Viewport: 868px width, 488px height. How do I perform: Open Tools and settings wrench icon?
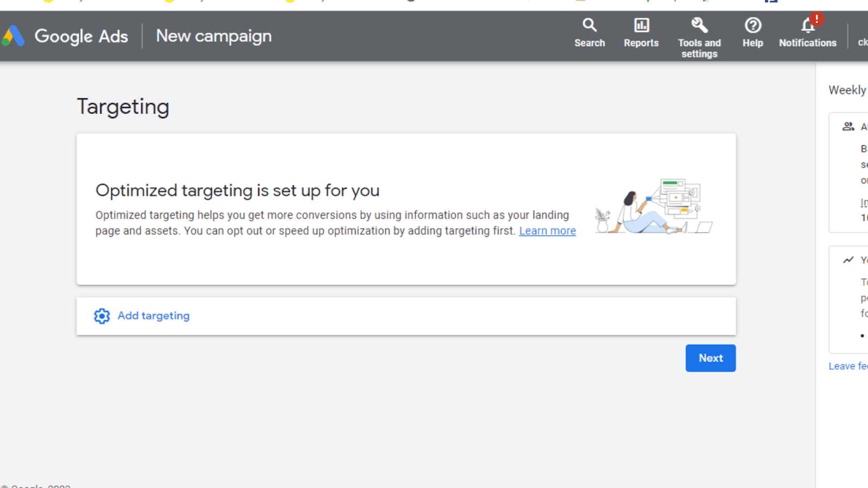pyautogui.click(x=699, y=25)
